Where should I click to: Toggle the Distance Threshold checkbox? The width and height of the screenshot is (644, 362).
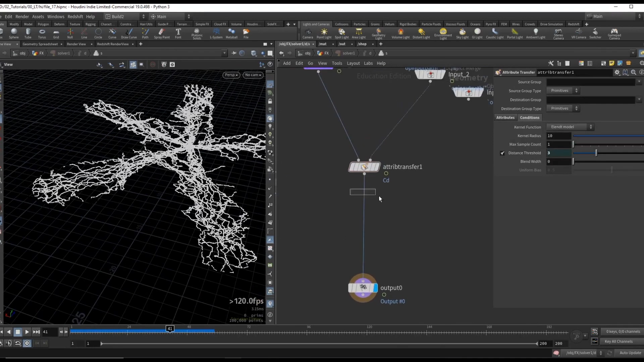tap(502, 153)
